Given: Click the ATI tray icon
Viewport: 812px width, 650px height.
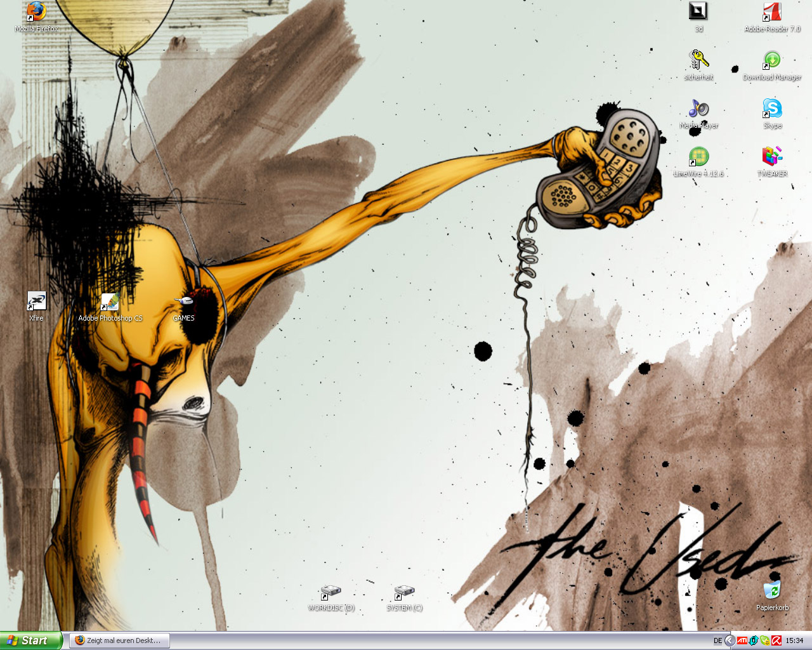Looking at the screenshot, I should coord(742,640).
